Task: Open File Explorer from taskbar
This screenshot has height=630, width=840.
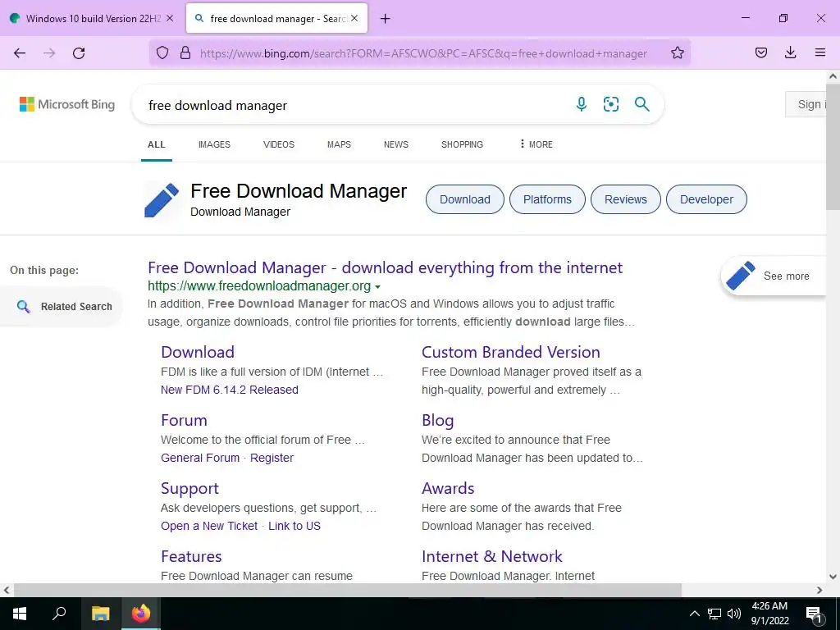Action: click(x=100, y=614)
